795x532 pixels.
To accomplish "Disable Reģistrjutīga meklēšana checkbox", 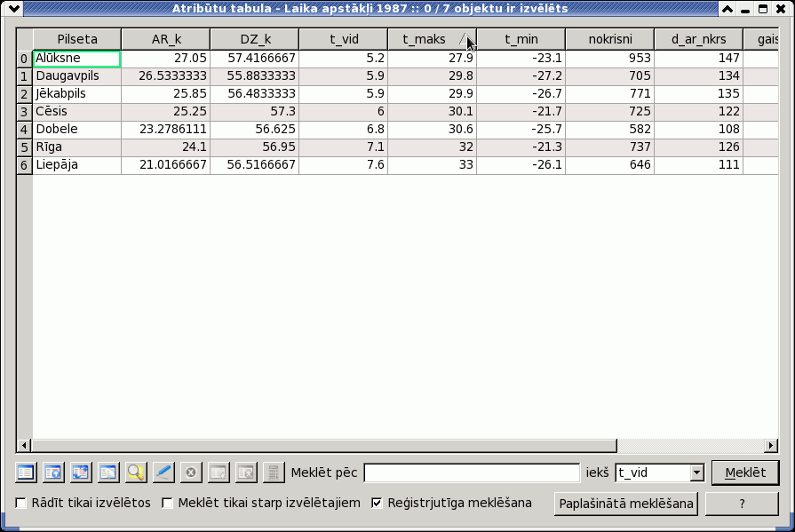I will (x=377, y=503).
